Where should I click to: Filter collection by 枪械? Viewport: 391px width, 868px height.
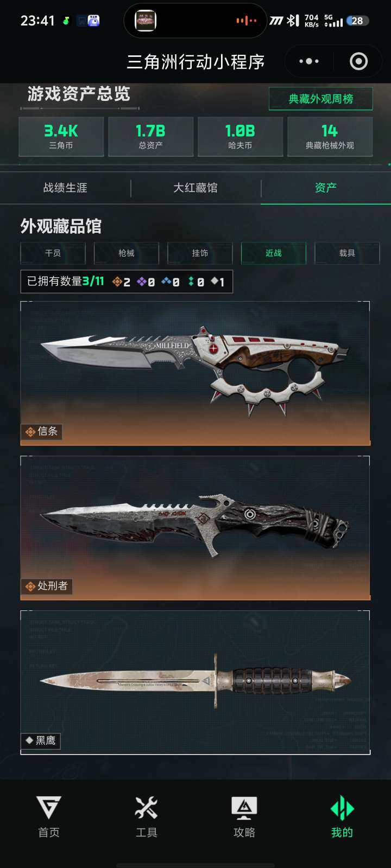tap(127, 253)
